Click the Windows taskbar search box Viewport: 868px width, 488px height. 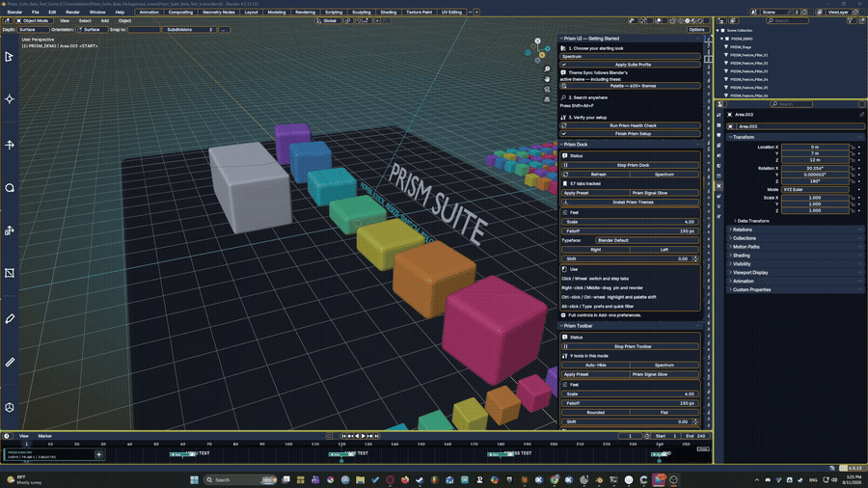(x=240, y=479)
